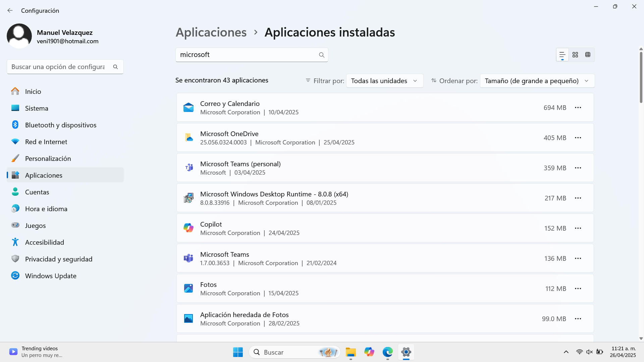Toggle the volume mute icon in tray

coord(589,352)
